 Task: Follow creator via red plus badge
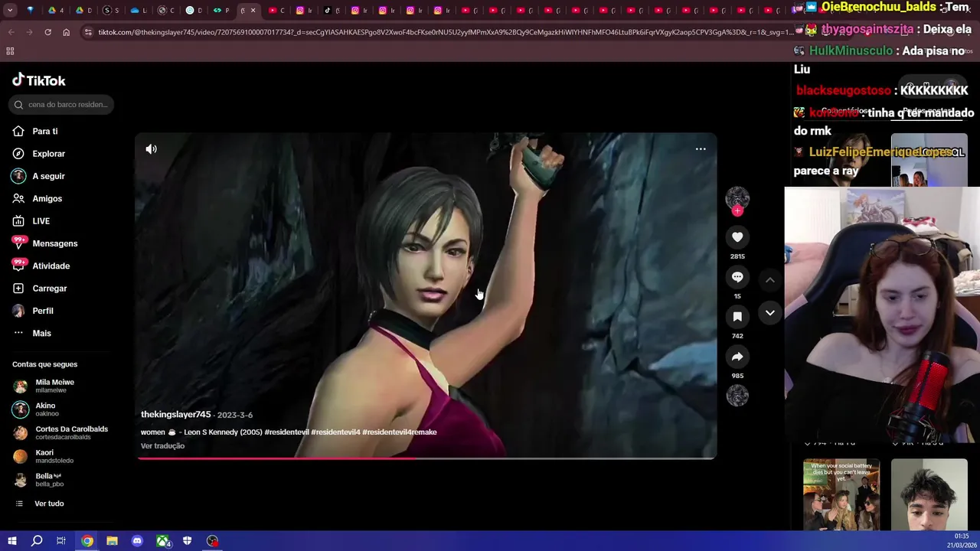[x=737, y=210]
